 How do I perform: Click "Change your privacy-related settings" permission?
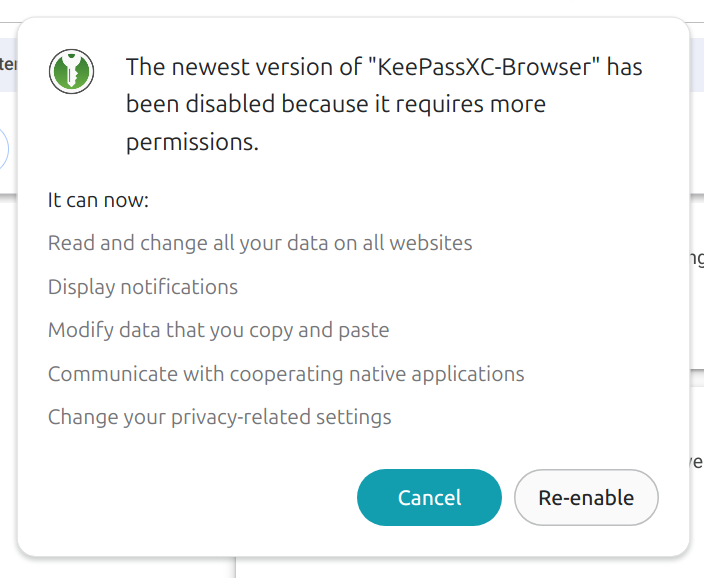[x=220, y=417]
